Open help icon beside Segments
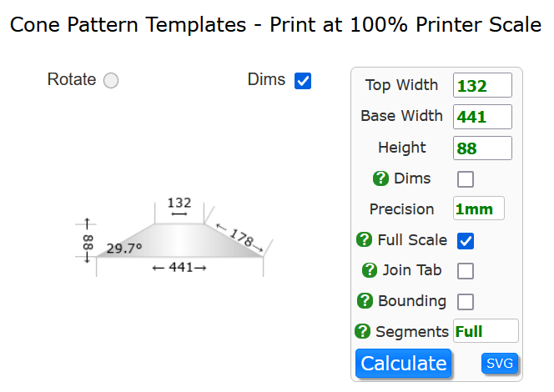This screenshot has width=554, height=392. point(362,331)
